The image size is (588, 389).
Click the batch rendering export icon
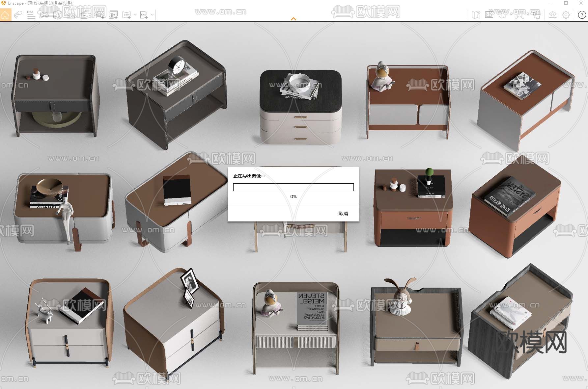tap(113, 15)
